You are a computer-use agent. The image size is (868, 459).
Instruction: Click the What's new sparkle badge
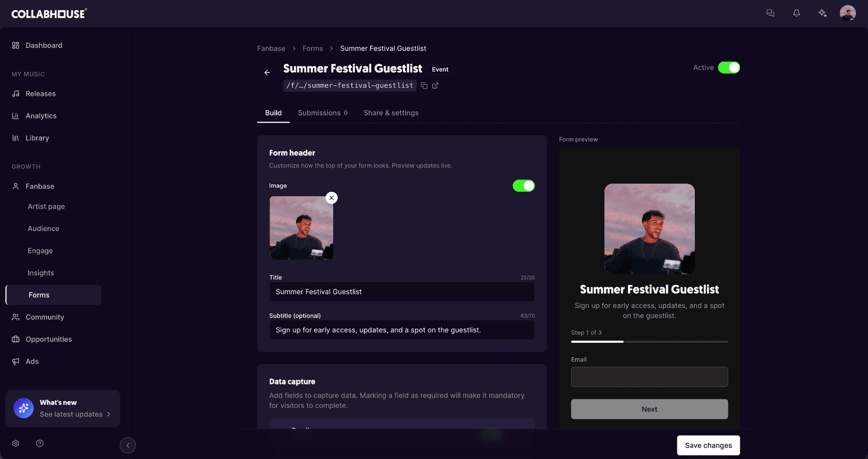23,408
